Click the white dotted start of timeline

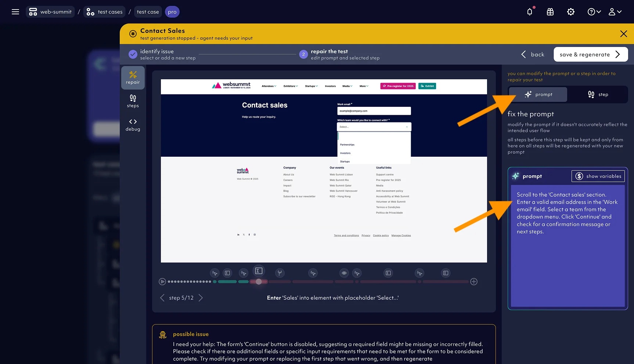pyautogui.click(x=190, y=282)
